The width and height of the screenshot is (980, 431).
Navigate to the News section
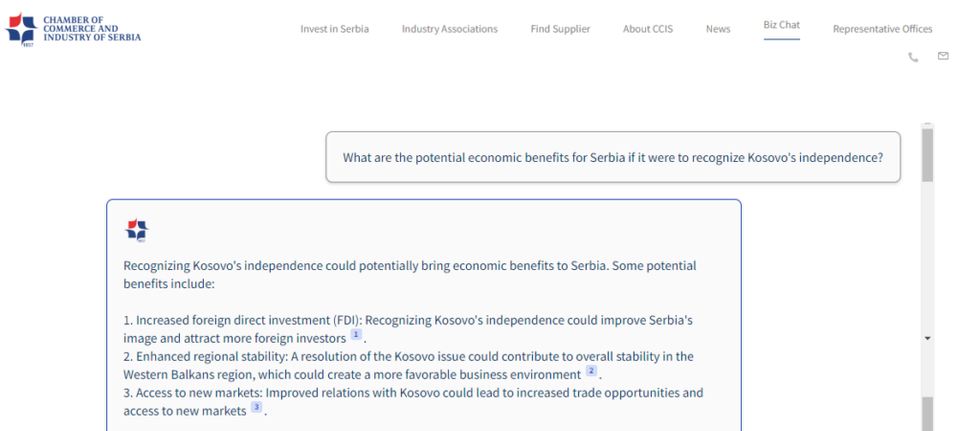(717, 29)
